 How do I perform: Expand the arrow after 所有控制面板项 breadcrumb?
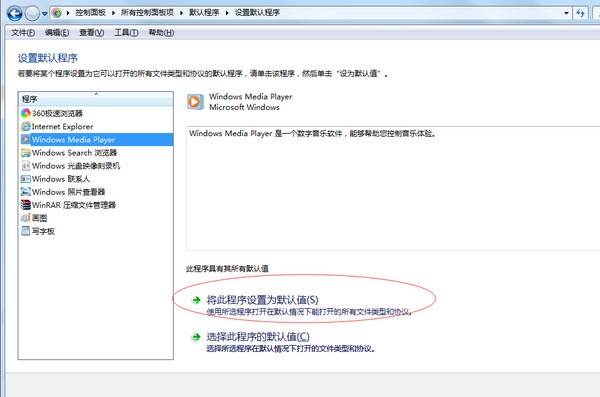pyautogui.click(x=181, y=13)
